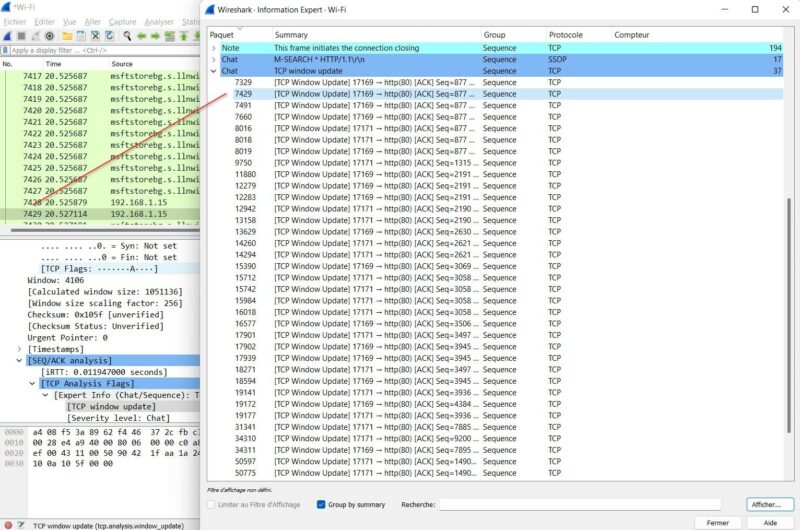Select expert row for packet 14260
Viewport: 800px width, 530px height.
point(495,243)
